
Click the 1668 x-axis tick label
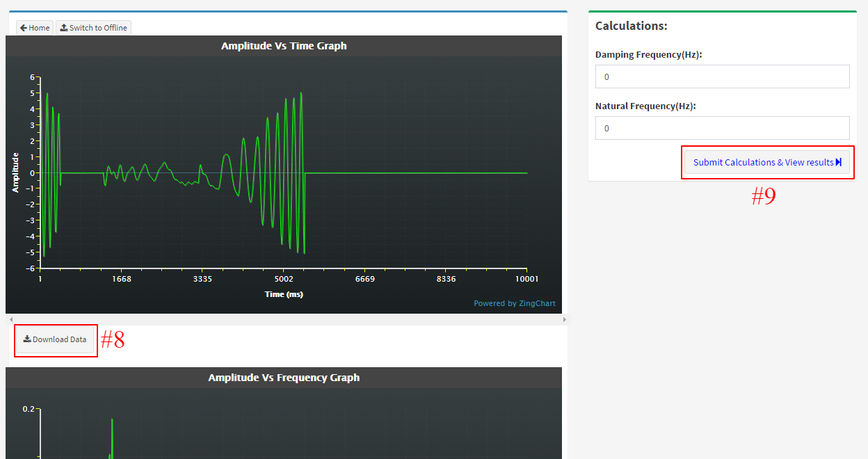(121, 279)
